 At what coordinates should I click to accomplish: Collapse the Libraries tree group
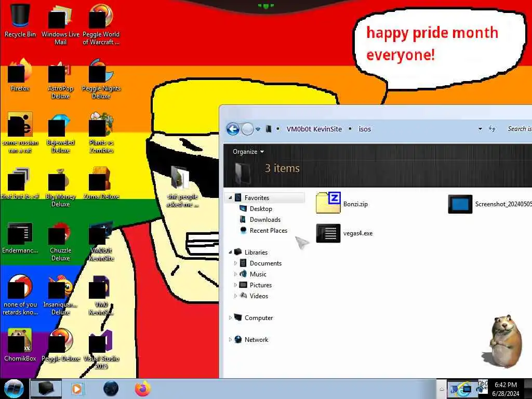tap(230, 252)
